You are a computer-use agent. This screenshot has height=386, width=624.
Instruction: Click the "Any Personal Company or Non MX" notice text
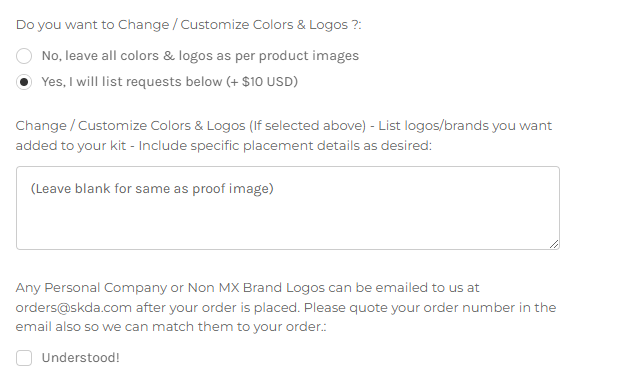coord(248,288)
